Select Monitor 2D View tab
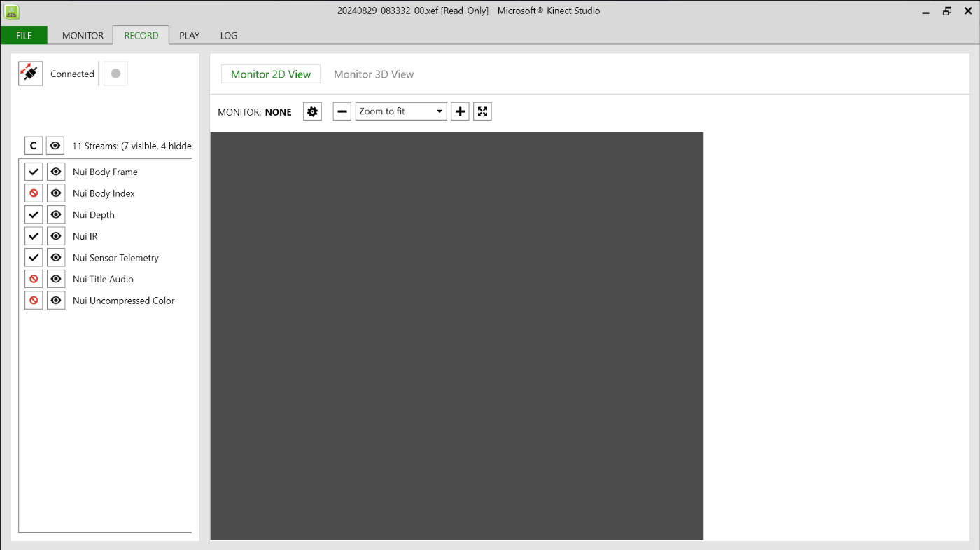This screenshot has height=550, width=980. coord(271,74)
